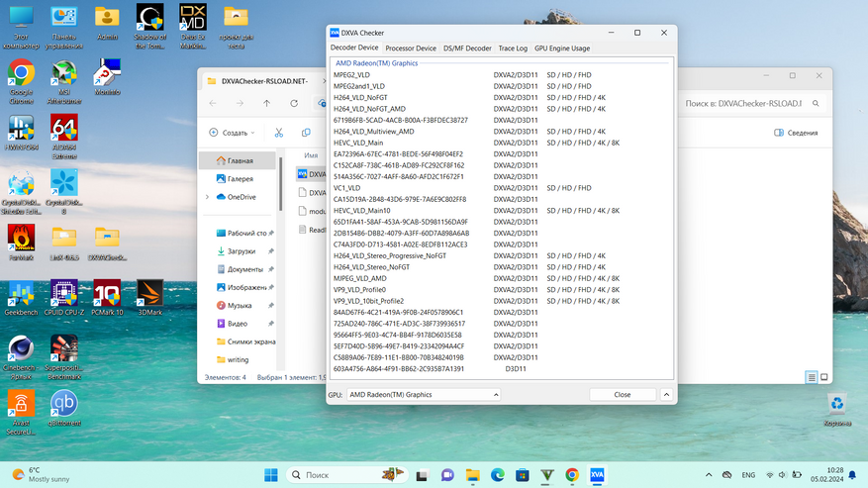Switch Explorer to details list view
The height and width of the screenshot is (488, 868).
(812, 377)
